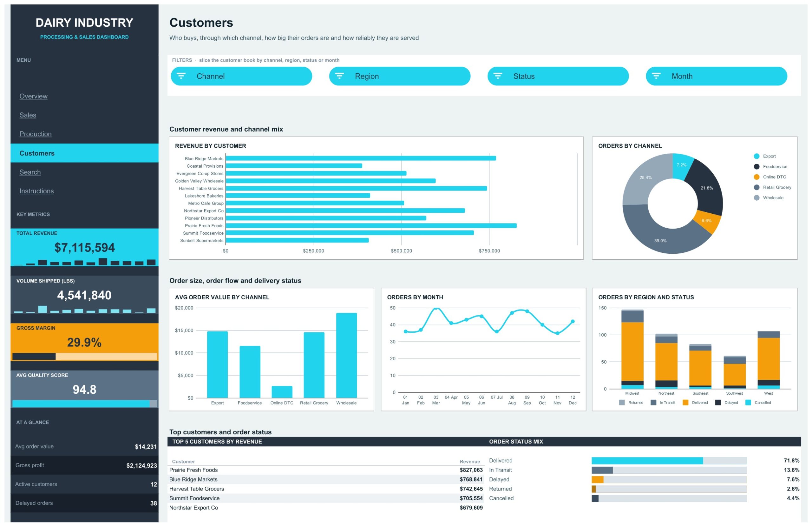
Task: Open the Search page link
Action: click(30, 172)
